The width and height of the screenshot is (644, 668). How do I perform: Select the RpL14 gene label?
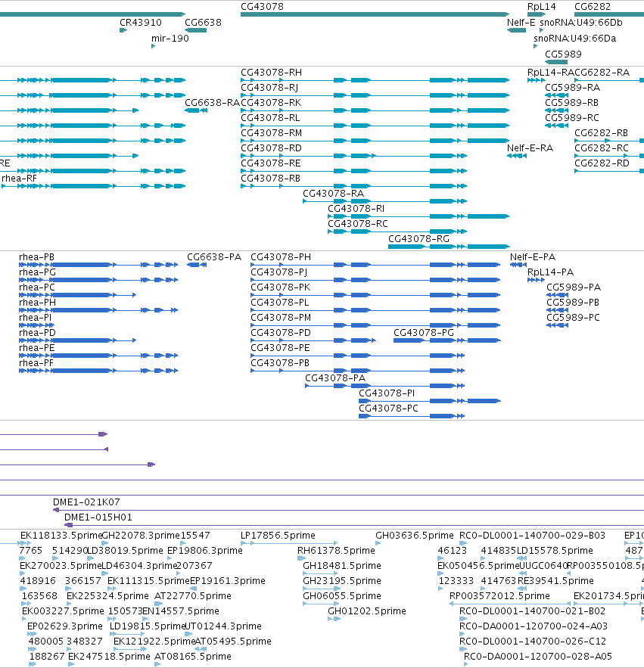tap(541, 6)
